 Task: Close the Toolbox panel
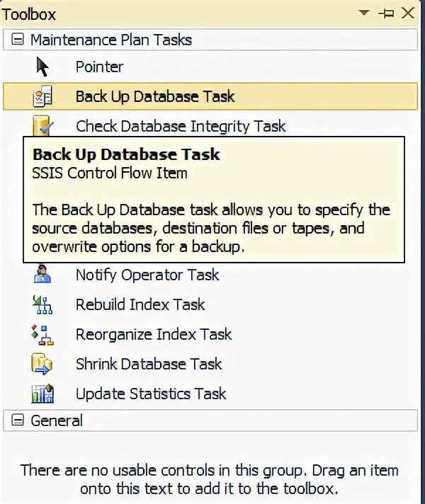coord(408,13)
